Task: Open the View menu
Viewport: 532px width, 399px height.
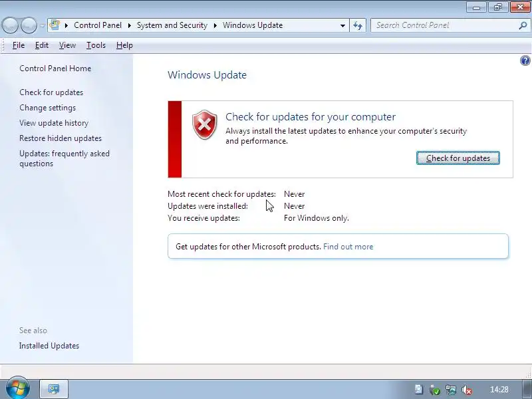Action: point(67,45)
